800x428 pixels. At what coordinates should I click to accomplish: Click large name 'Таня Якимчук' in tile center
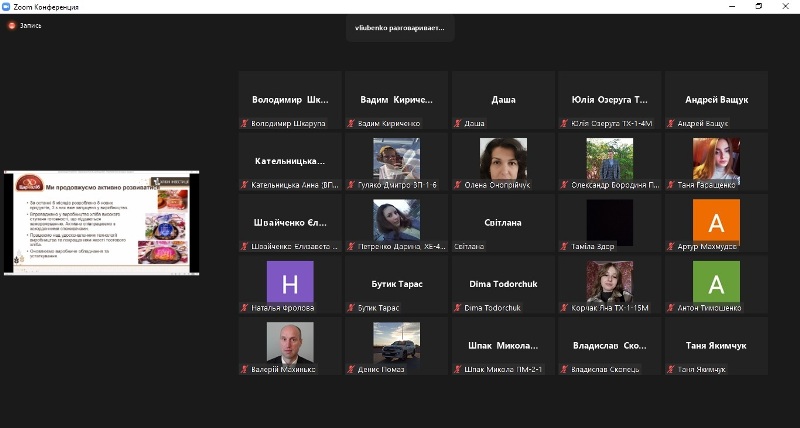click(716, 346)
